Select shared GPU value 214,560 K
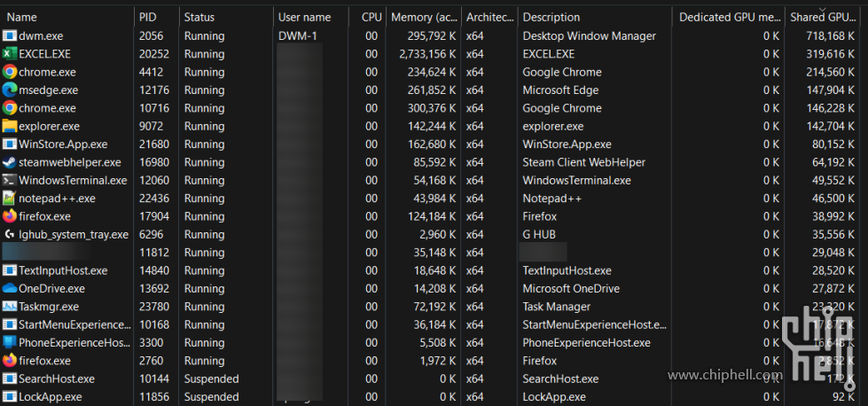This screenshot has width=868, height=406. pos(830,72)
